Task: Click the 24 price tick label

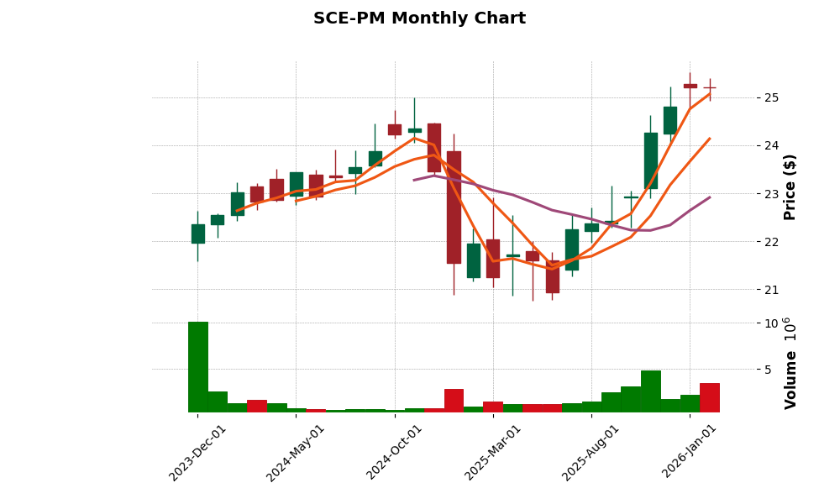Action: click(x=771, y=146)
